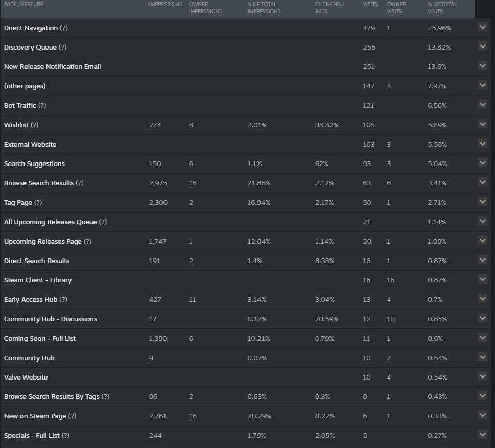Expand the Browse Search Results row chevron
Viewport: 495px width, 448px height.
pyautogui.click(x=482, y=182)
